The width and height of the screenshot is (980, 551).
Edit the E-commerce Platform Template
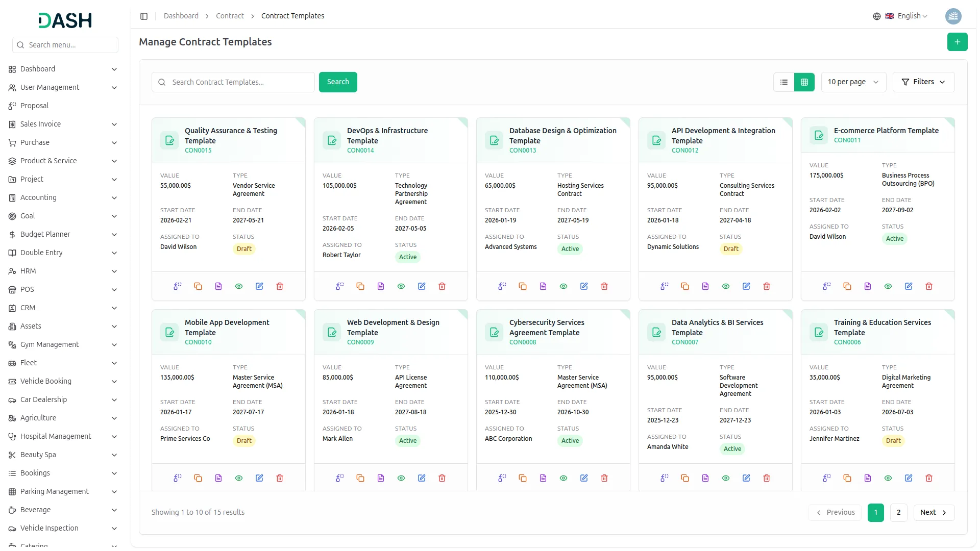[909, 286]
